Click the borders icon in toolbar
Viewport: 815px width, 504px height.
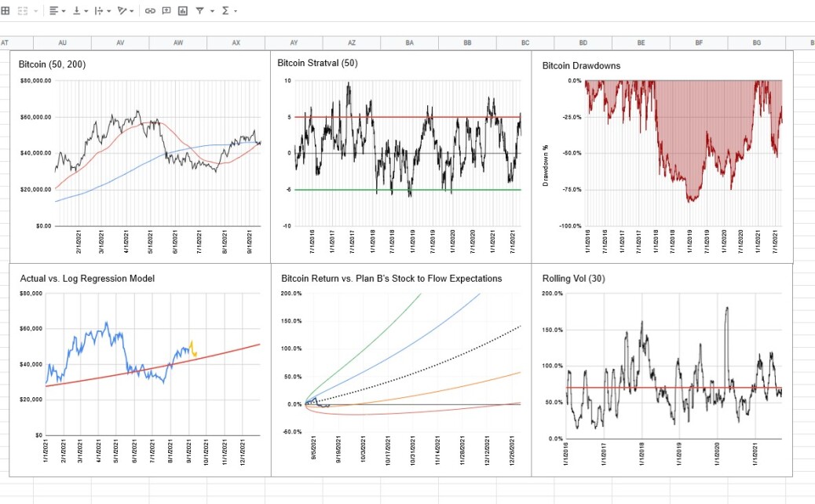tap(5, 10)
